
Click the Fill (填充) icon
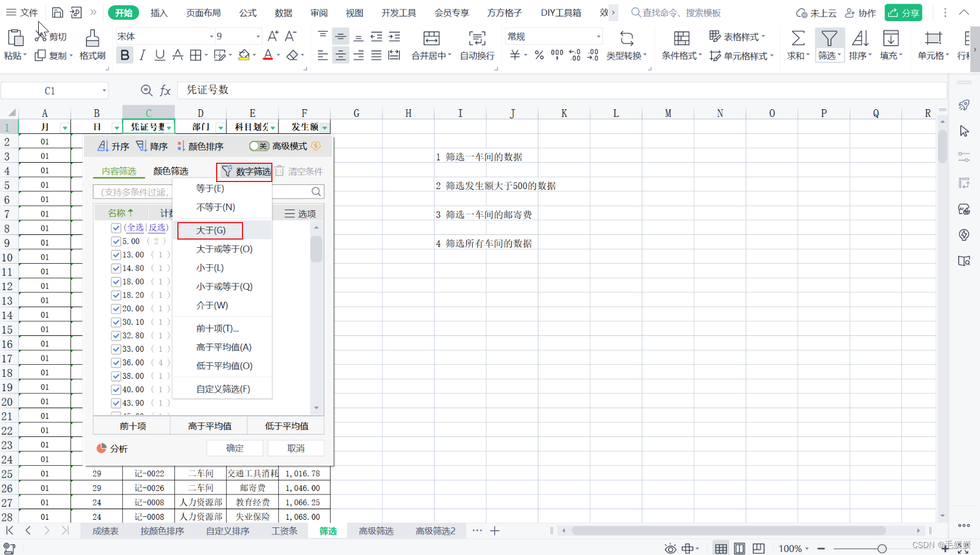[891, 38]
